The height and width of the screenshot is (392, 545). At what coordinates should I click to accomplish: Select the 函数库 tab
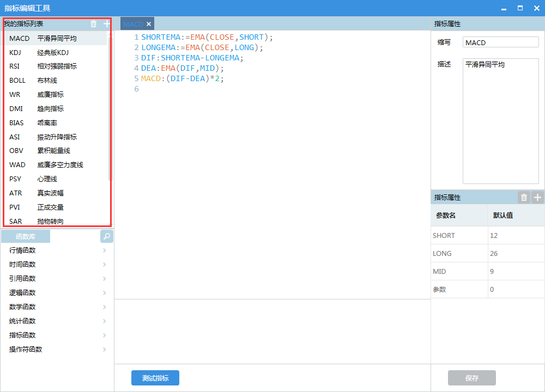[x=26, y=236]
